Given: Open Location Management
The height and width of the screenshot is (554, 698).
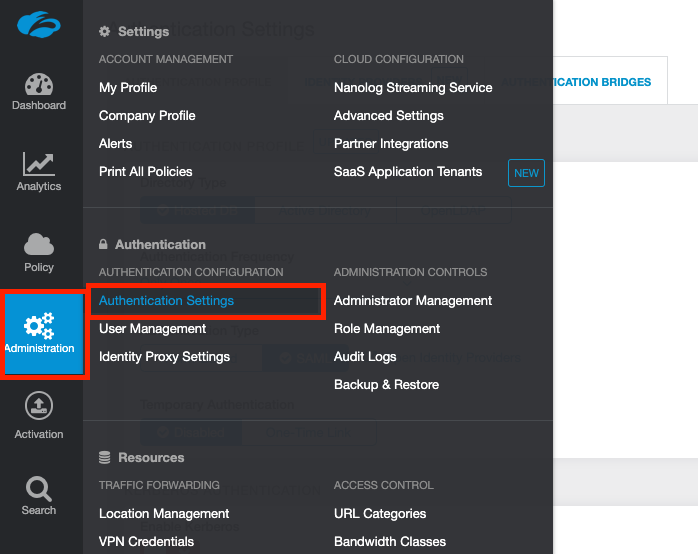Looking at the screenshot, I should point(164,513).
